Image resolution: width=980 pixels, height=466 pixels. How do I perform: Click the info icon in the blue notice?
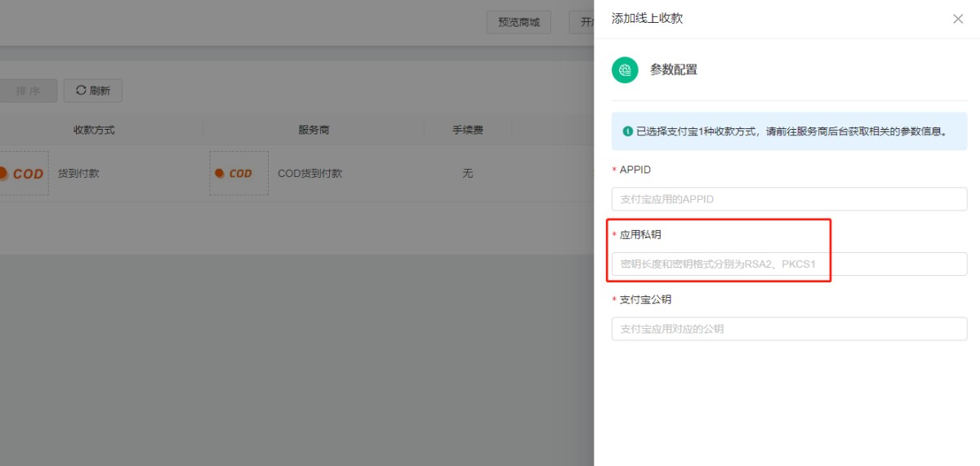click(x=627, y=131)
